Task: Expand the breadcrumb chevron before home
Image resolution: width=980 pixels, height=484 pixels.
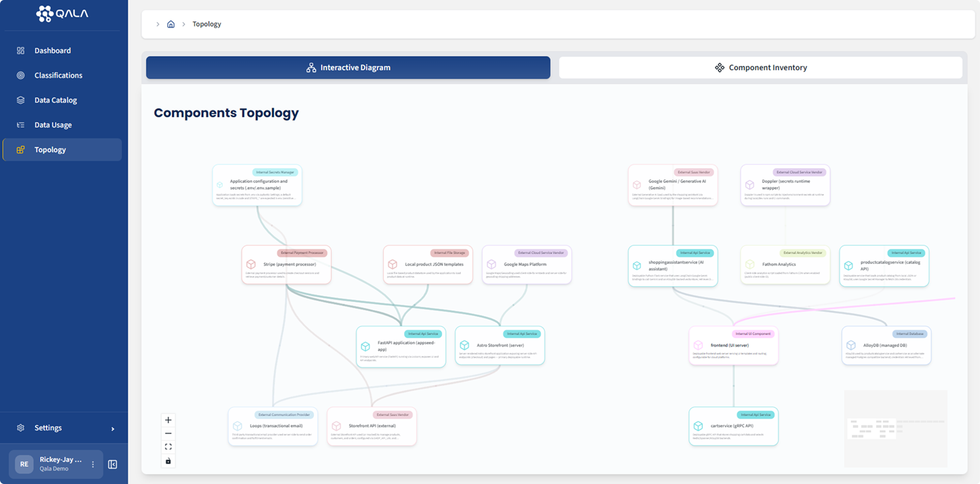Action: 157,24
